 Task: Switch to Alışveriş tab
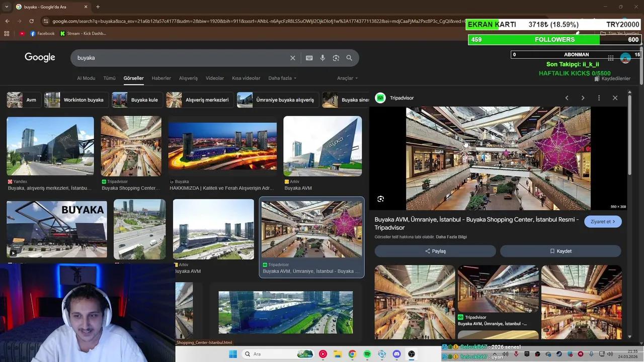[189, 78]
